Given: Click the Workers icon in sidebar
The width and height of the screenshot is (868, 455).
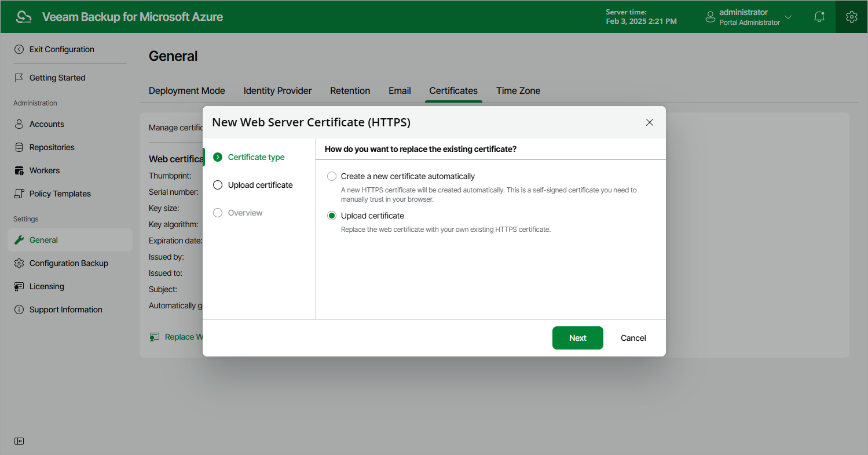Looking at the screenshot, I should [x=19, y=170].
